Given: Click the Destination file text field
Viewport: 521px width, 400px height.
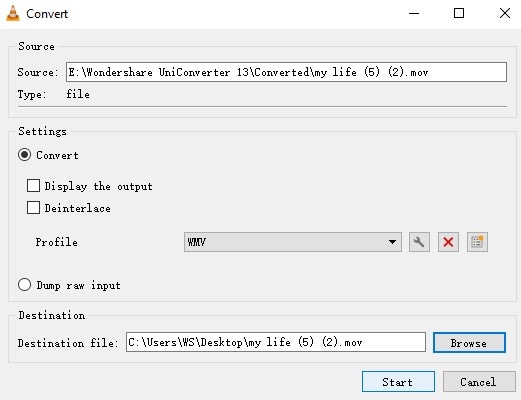Looking at the screenshot, I should point(276,342).
